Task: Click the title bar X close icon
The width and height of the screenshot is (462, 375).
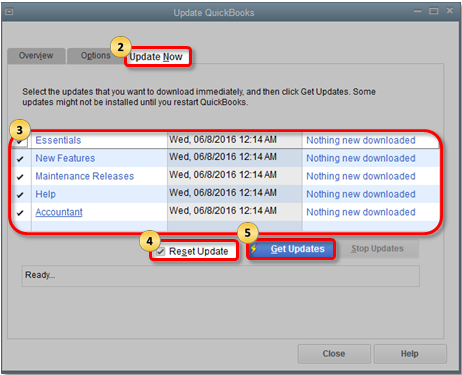Action: point(450,11)
